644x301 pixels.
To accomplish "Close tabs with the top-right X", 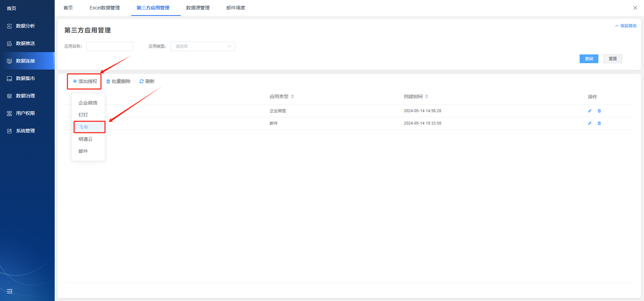I will [635, 8].
